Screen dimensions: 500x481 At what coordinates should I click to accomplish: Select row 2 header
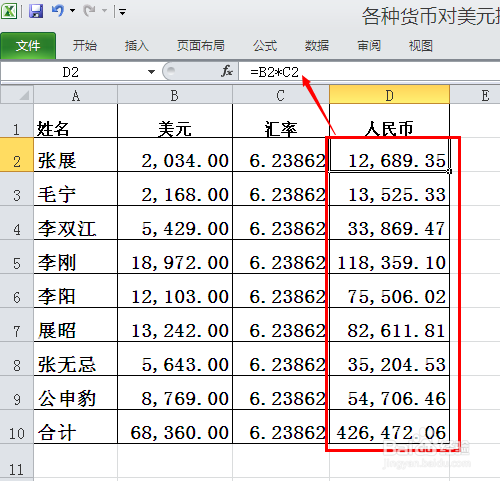tap(17, 155)
